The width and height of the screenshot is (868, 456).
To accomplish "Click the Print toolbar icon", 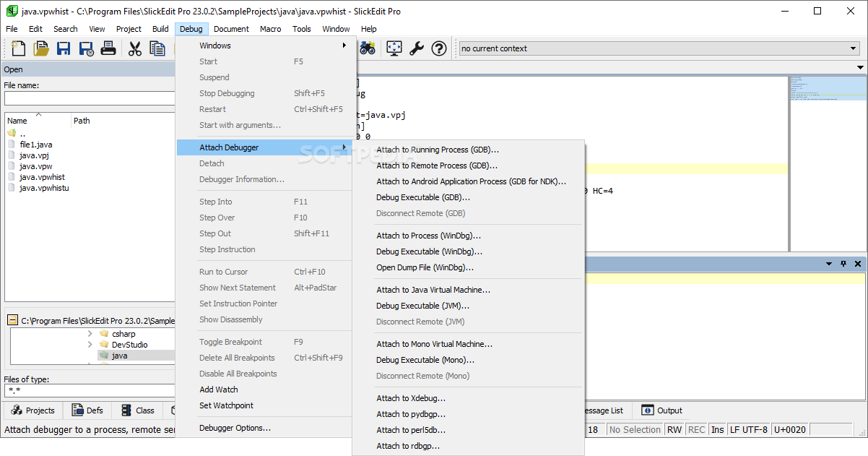I will (108, 48).
